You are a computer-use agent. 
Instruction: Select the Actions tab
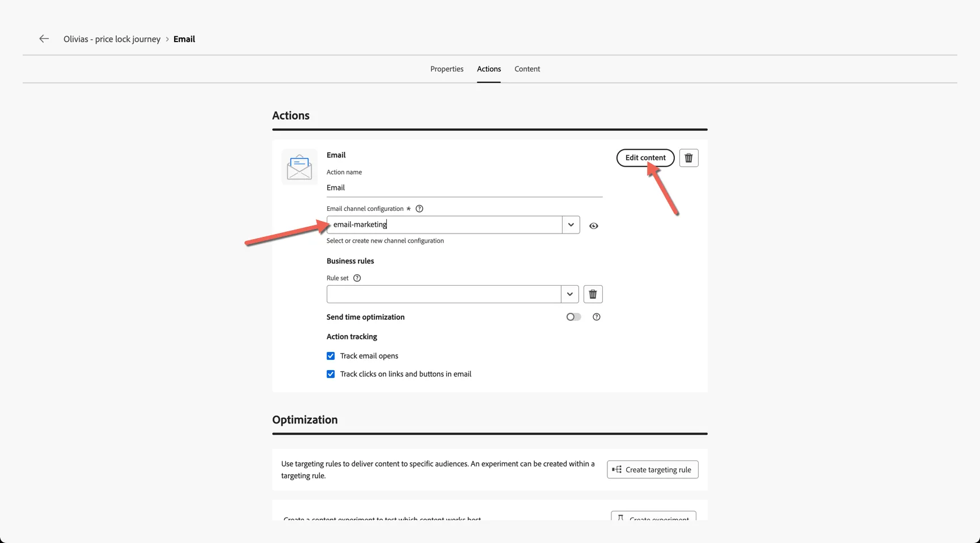[x=488, y=69]
